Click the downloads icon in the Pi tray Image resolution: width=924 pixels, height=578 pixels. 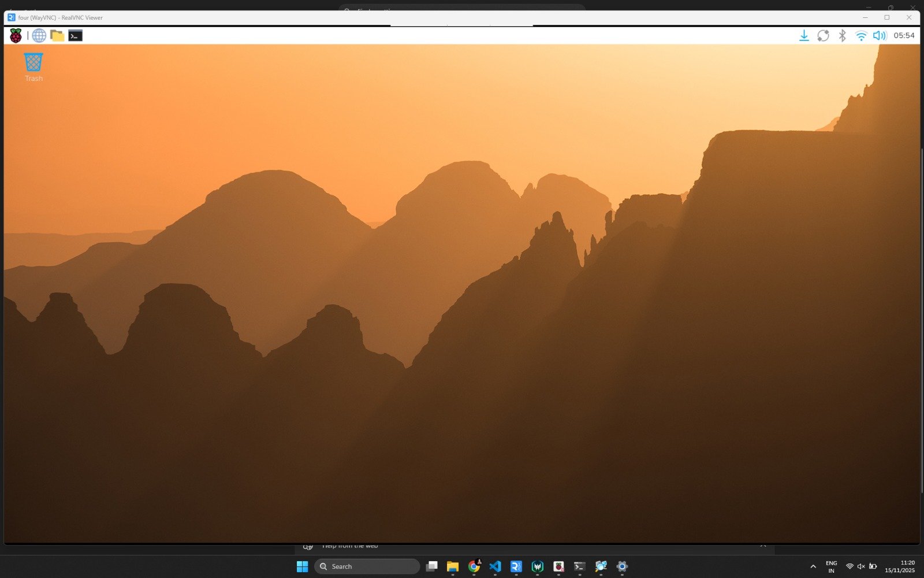804,35
